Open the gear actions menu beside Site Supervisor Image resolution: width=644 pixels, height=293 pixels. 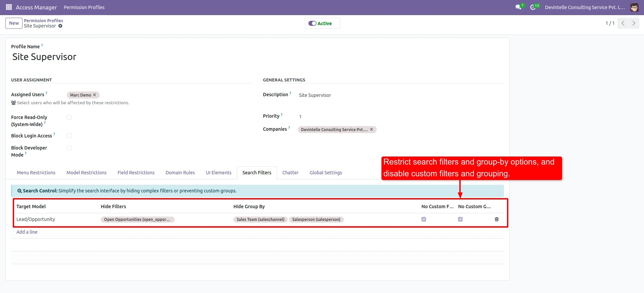[x=60, y=26]
